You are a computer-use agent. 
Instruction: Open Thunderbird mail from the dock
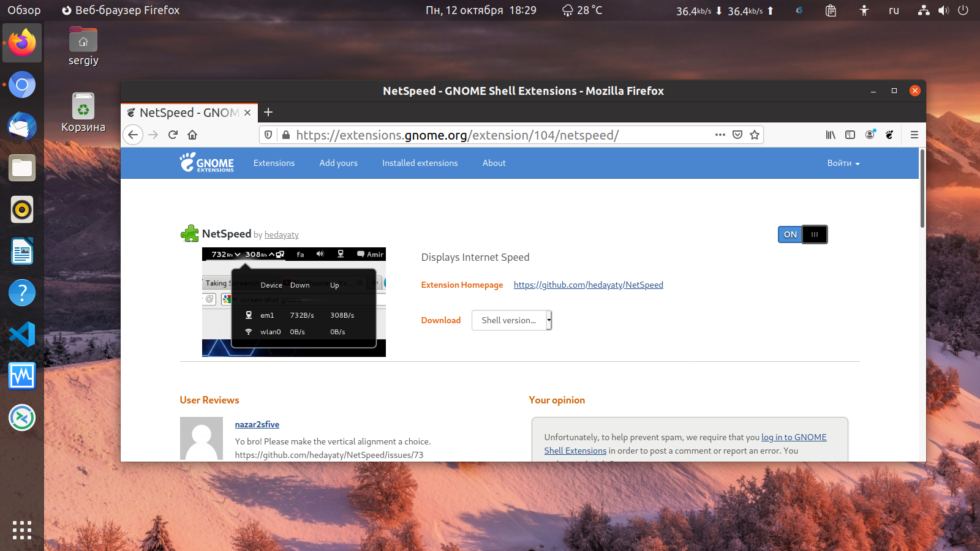(22, 126)
